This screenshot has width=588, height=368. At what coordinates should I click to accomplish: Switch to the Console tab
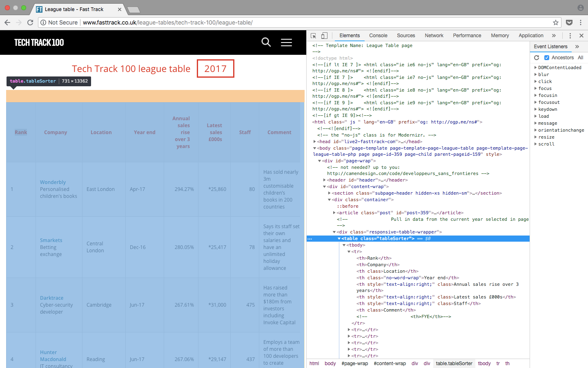pyautogui.click(x=378, y=36)
